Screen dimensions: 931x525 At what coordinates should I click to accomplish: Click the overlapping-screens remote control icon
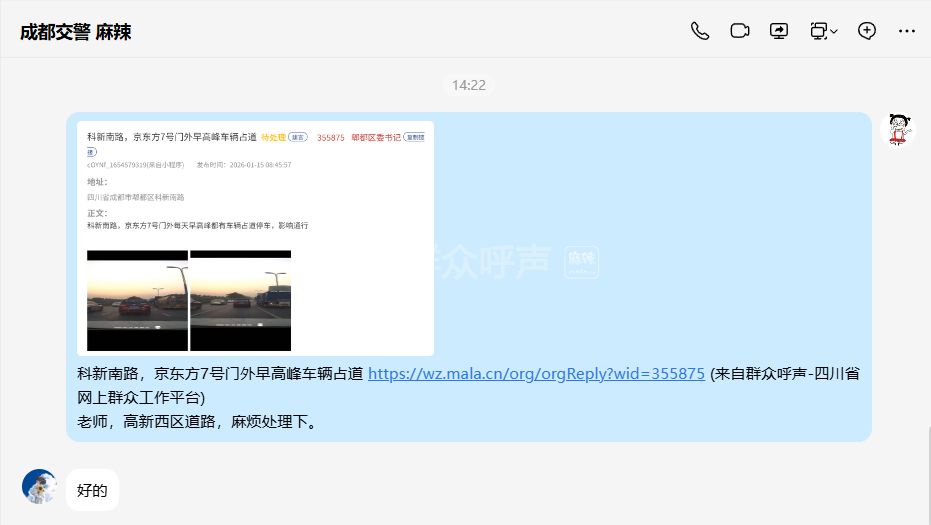(818, 31)
